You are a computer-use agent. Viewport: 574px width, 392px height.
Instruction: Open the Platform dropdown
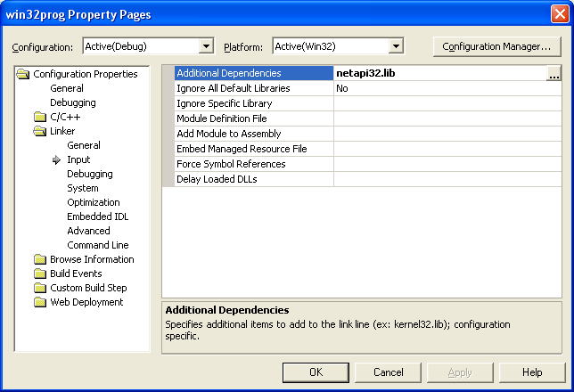click(x=397, y=46)
